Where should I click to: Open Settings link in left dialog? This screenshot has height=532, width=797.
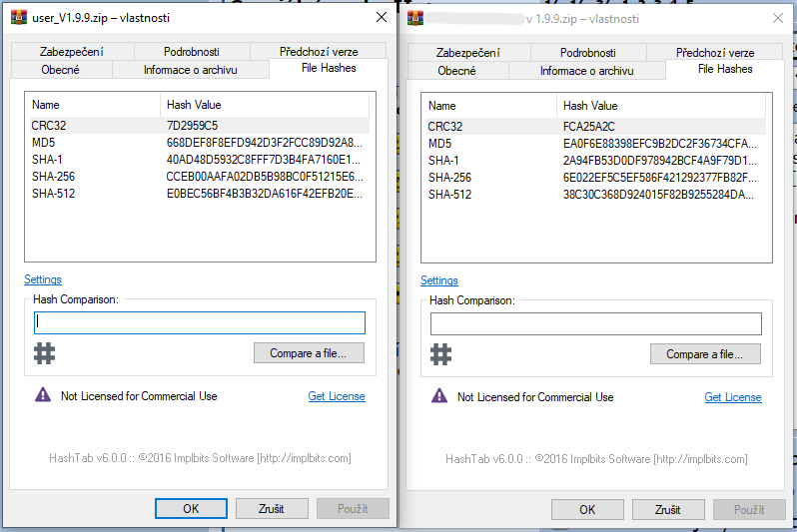(43, 279)
